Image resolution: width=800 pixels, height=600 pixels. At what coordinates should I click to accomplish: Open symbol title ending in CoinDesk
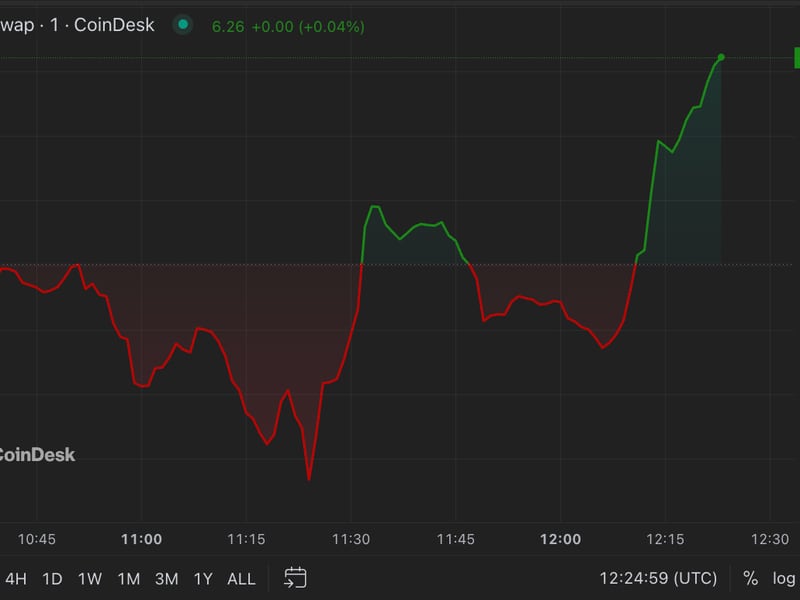pyautogui.click(x=78, y=25)
